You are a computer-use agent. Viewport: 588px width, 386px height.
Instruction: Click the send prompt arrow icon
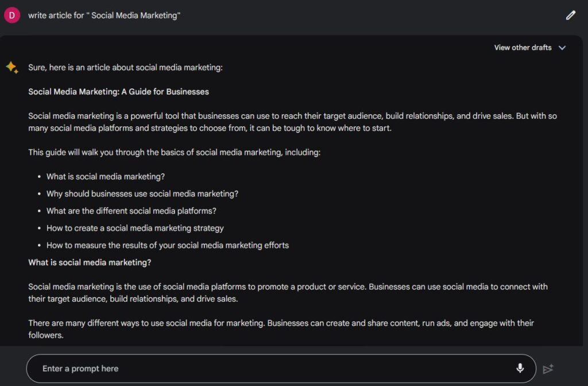tap(548, 369)
